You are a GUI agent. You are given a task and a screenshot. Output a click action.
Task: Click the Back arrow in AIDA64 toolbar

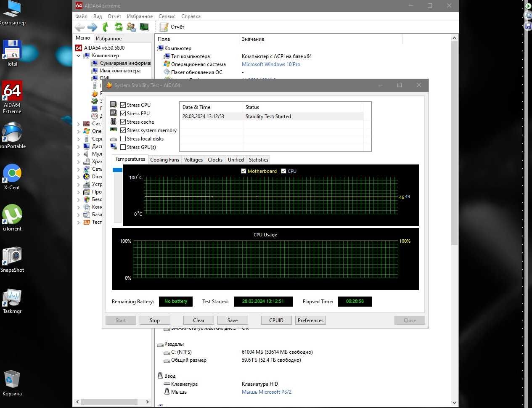[79, 27]
